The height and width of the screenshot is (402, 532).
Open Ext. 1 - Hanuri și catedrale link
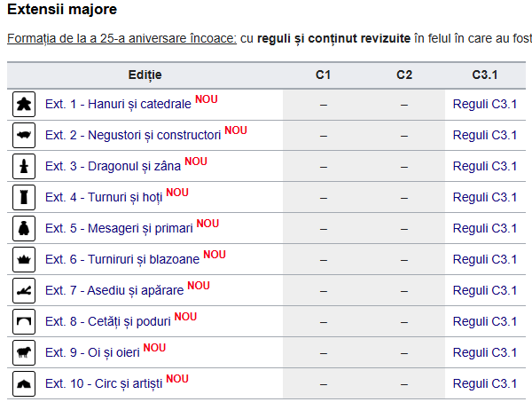pos(118,104)
